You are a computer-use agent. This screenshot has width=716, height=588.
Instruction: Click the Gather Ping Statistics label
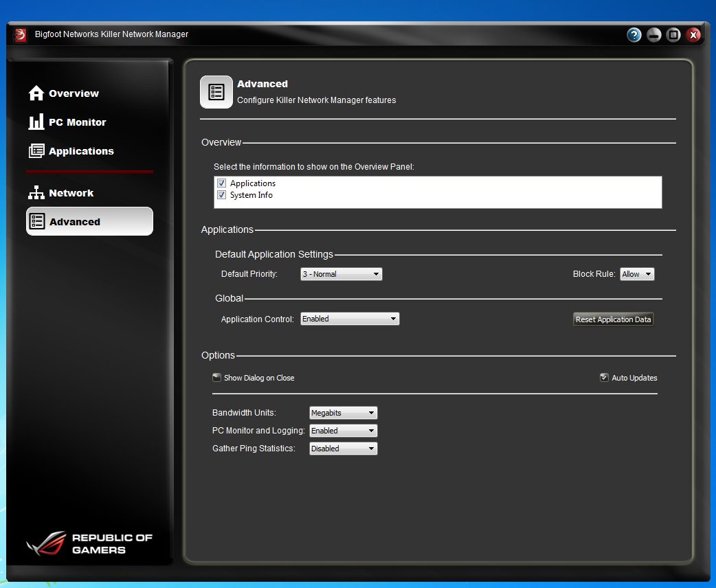coord(254,449)
